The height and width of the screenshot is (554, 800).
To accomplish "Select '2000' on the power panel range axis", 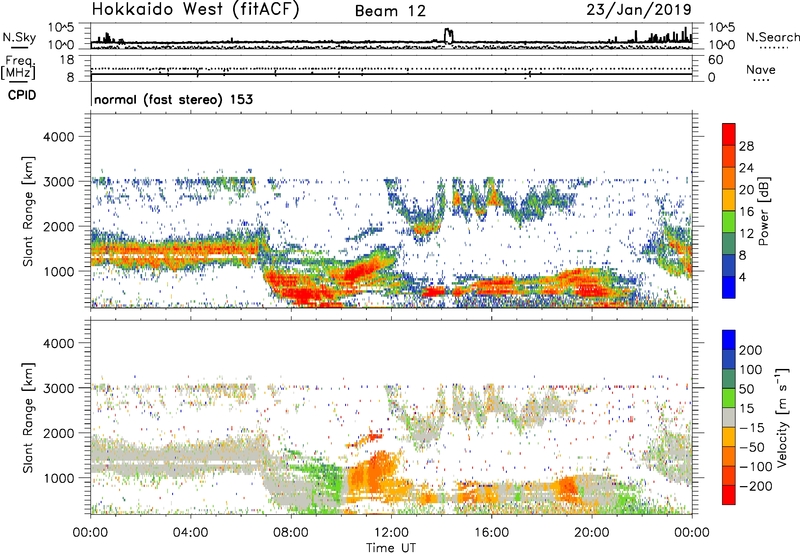I will coord(58,227).
